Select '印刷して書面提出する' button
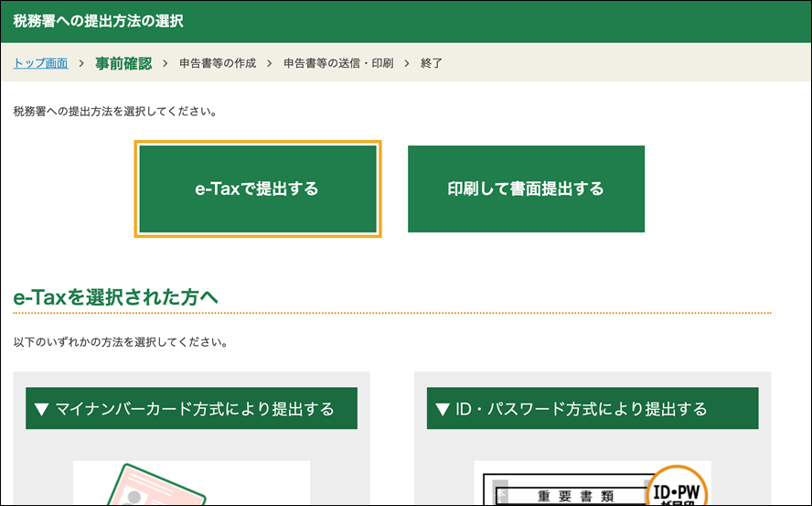Viewport: 812px width, 506px height. point(526,188)
